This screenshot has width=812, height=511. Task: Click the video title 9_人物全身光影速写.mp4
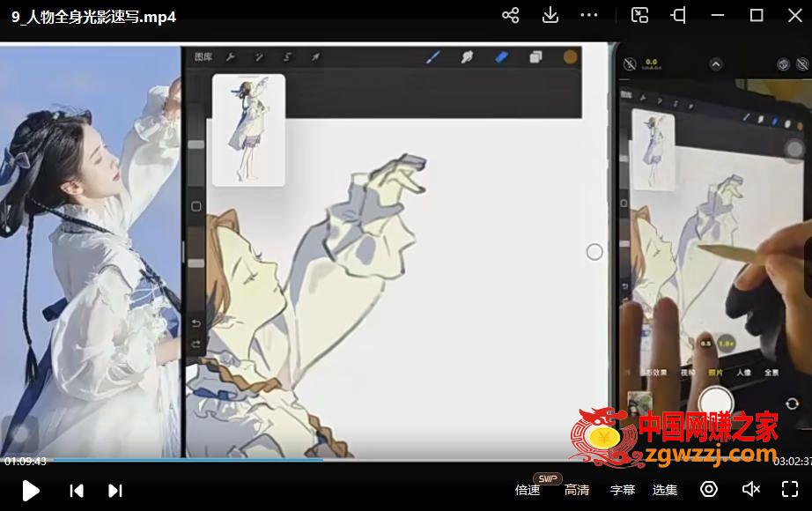[x=93, y=17]
